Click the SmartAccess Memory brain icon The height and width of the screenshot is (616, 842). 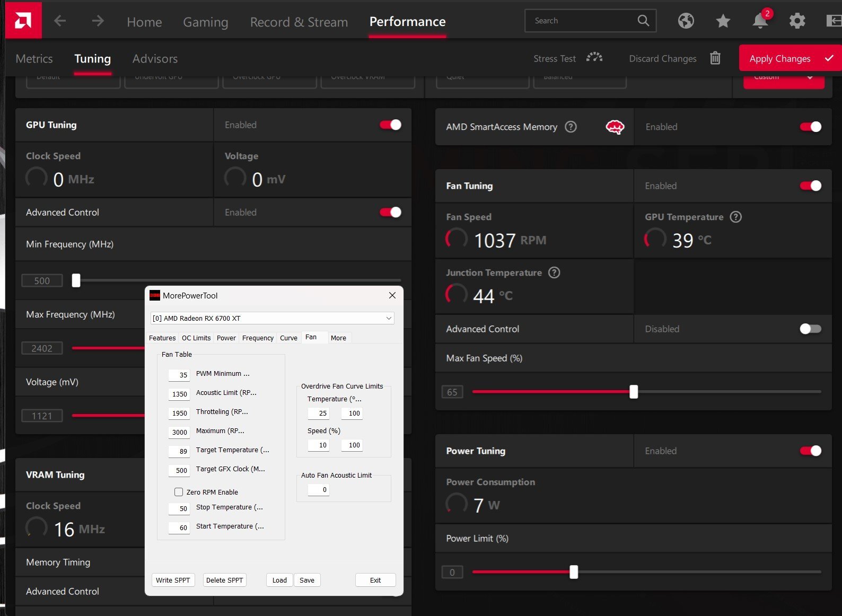pyautogui.click(x=615, y=127)
